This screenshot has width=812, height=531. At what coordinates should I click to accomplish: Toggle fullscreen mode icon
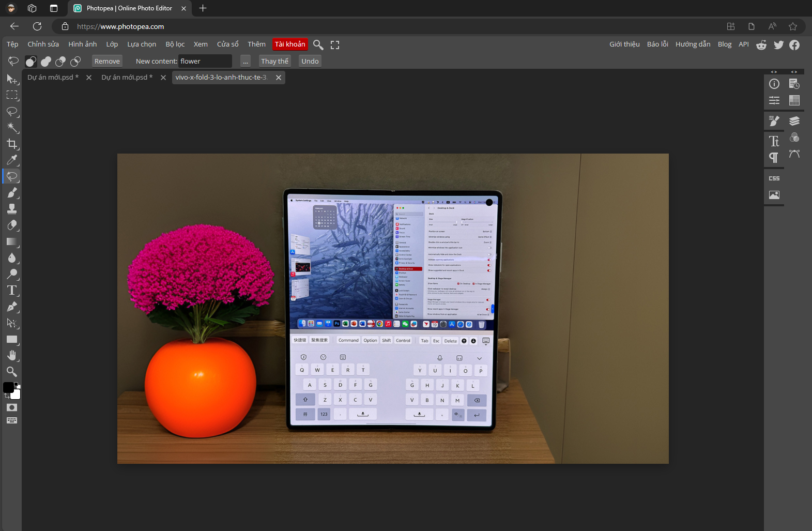point(335,45)
